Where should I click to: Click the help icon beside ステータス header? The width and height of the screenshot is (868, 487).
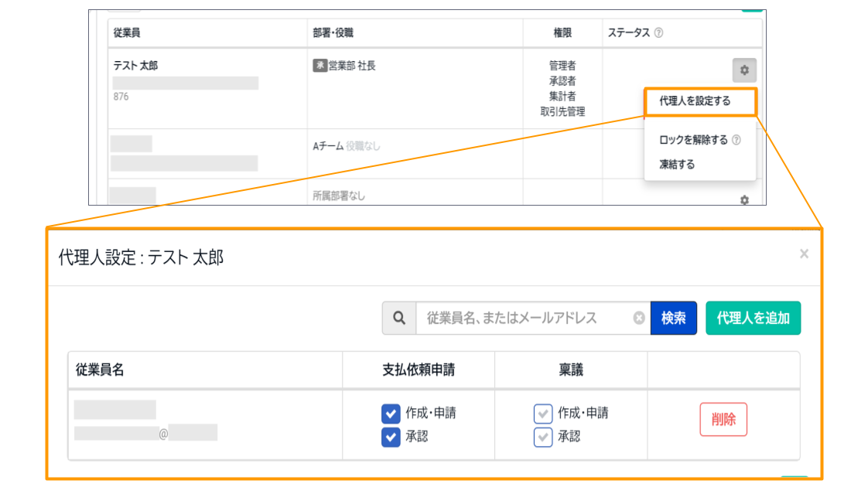coord(658,33)
